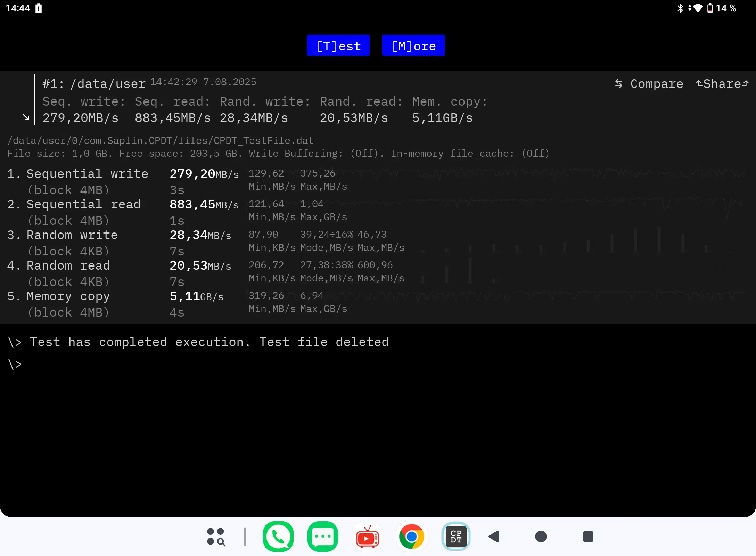Viewport: 756px width, 556px height.
Task: Launch the green Phone app
Action: click(x=278, y=537)
